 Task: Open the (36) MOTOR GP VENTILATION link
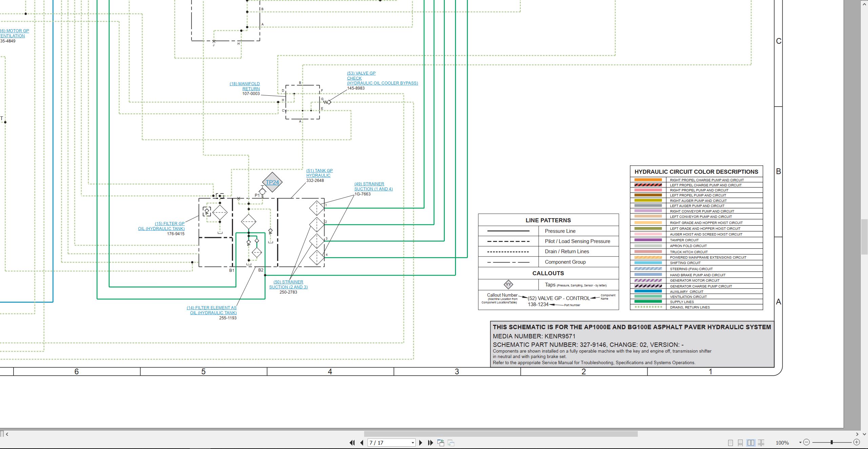(14, 33)
